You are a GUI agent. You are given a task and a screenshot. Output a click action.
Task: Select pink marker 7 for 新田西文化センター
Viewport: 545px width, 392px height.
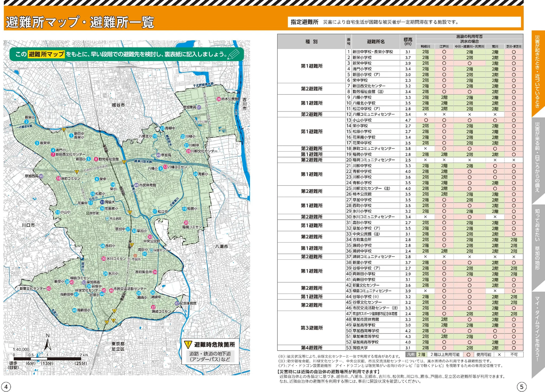pos(53,154)
